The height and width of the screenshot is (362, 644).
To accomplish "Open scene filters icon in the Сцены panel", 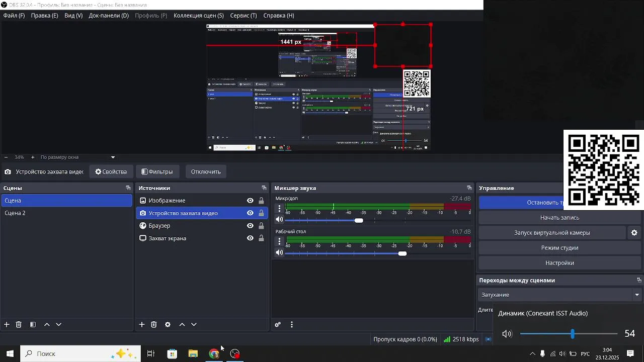I will pyautogui.click(x=33, y=325).
